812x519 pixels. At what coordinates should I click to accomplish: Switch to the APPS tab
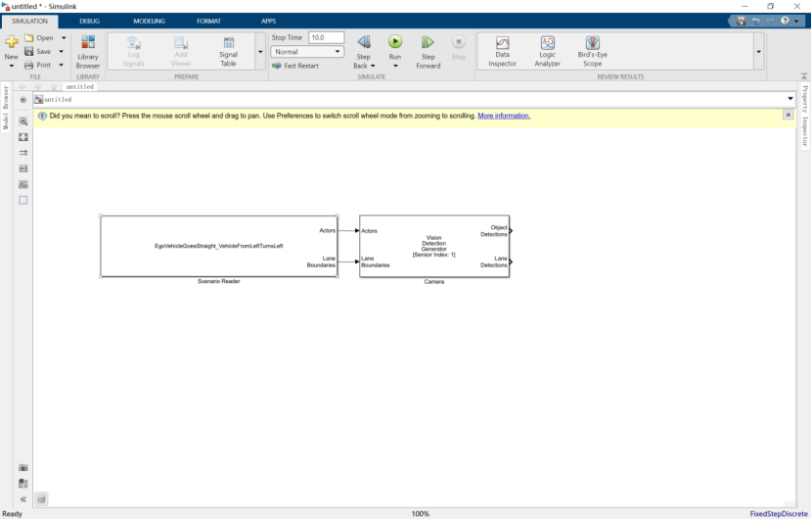pyautogui.click(x=268, y=22)
